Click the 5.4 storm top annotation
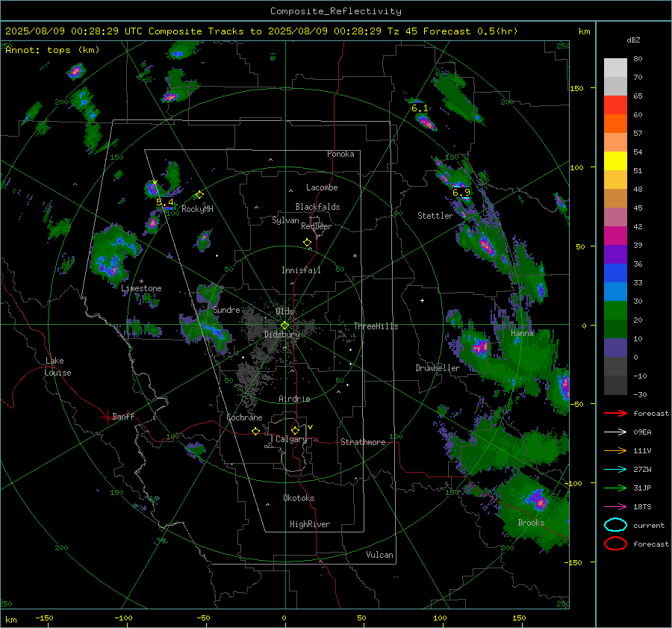 (x=164, y=202)
